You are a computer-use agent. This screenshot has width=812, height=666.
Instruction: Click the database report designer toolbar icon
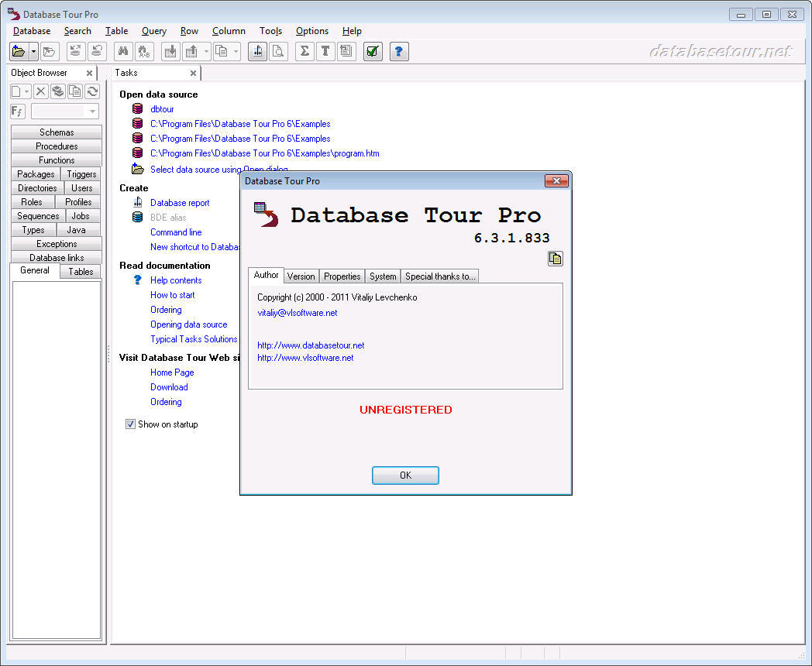257,51
